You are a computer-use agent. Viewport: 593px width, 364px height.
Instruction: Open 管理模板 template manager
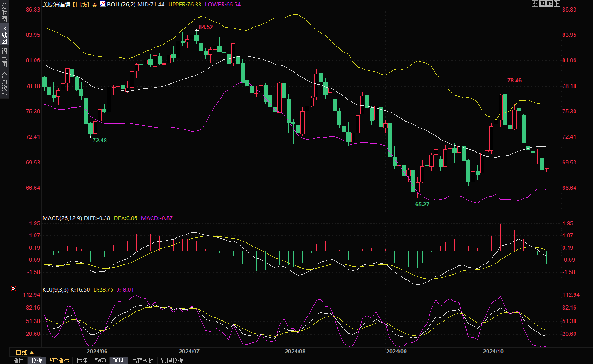172,360
